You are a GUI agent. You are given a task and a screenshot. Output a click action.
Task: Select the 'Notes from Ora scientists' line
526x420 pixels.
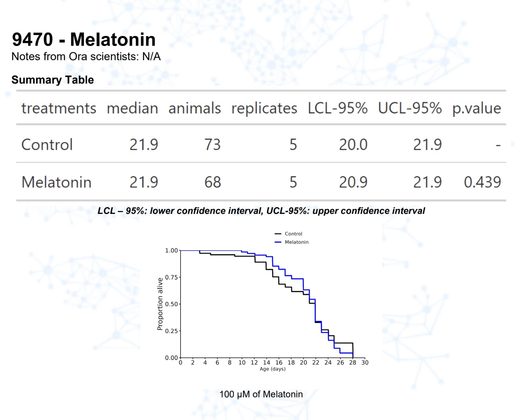click(86, 57)
